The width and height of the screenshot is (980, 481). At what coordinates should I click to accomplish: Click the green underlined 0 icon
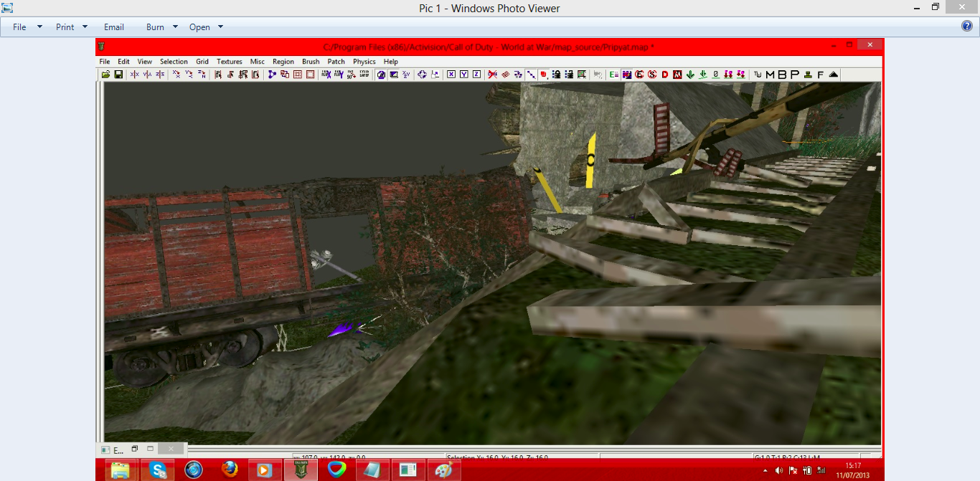tap(716, 75)
